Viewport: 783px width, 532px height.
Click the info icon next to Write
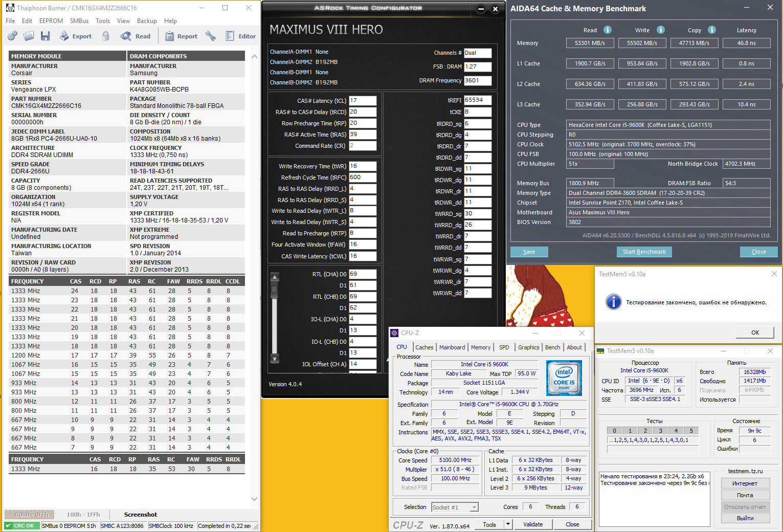coord(661,30)
